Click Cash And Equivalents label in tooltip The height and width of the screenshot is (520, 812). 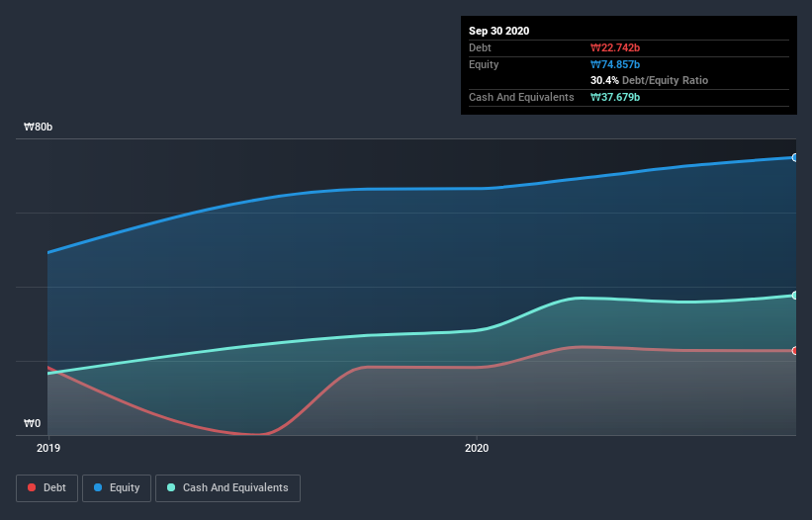tap(521, 97)
